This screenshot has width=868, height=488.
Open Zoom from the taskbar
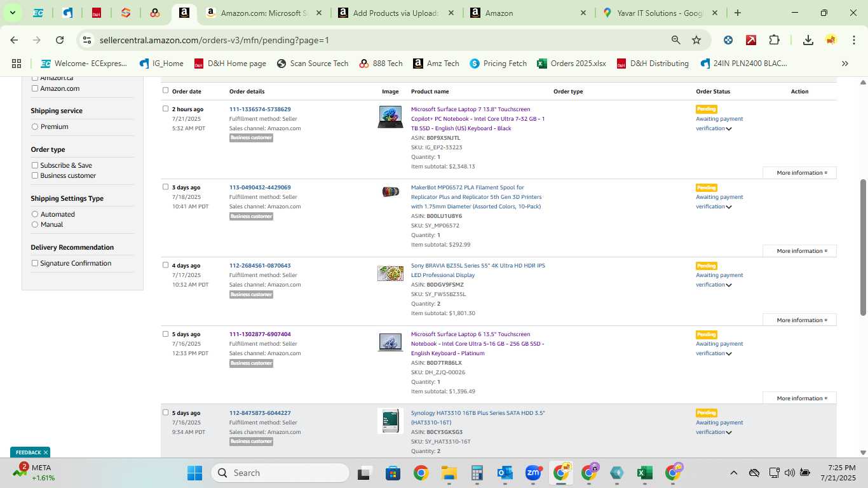coord(532,473)
